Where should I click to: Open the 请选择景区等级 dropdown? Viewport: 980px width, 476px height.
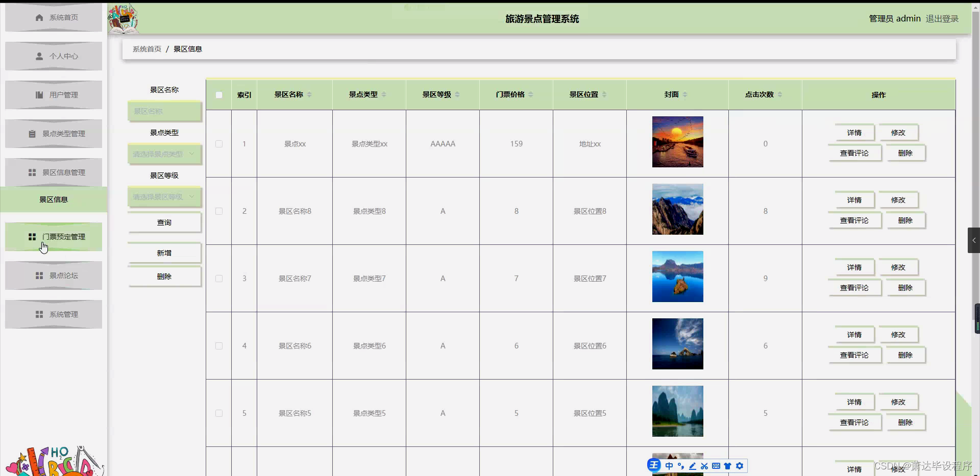point(164,197)
